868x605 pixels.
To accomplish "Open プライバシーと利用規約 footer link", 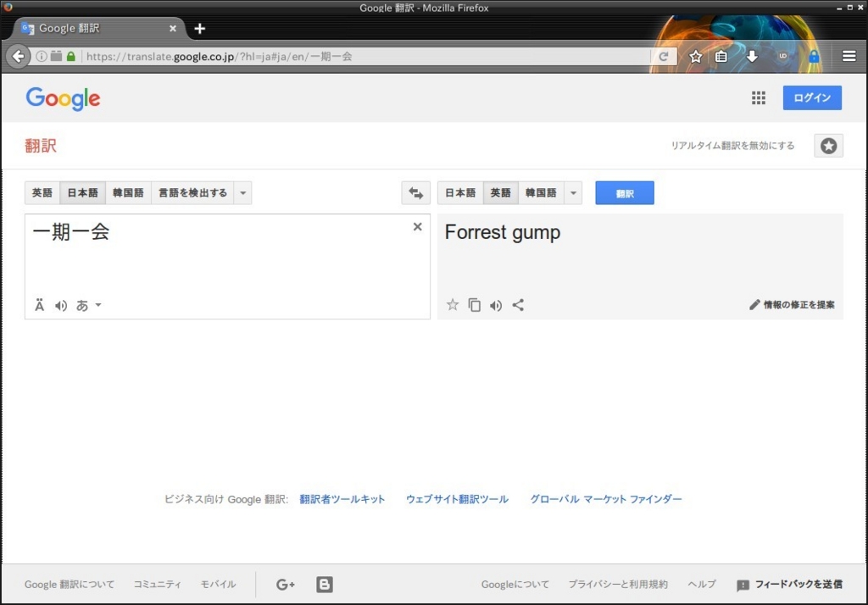I will [618, 584].
